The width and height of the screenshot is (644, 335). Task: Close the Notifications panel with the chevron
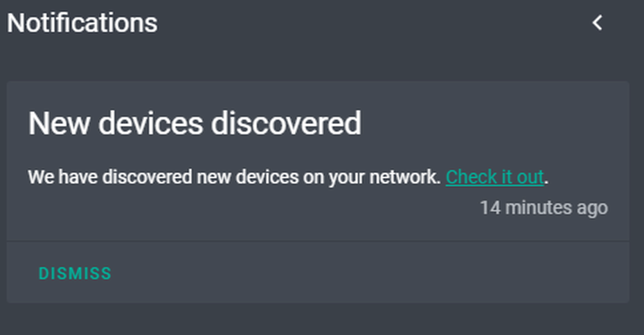[x=598, y=23]
